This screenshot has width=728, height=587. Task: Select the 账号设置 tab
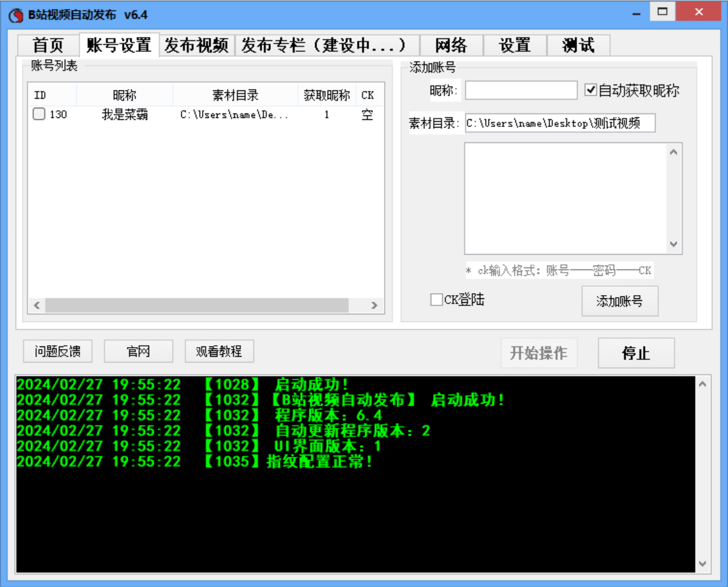pyautogui.click(x=119, y=45)
